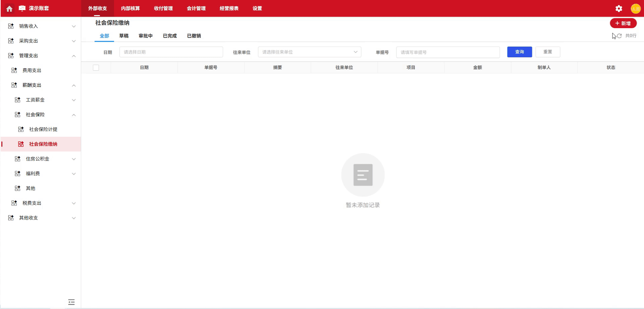644x309 pixels.
Task: Click the 社会保险计提 module icon
Action: point(21,129)
